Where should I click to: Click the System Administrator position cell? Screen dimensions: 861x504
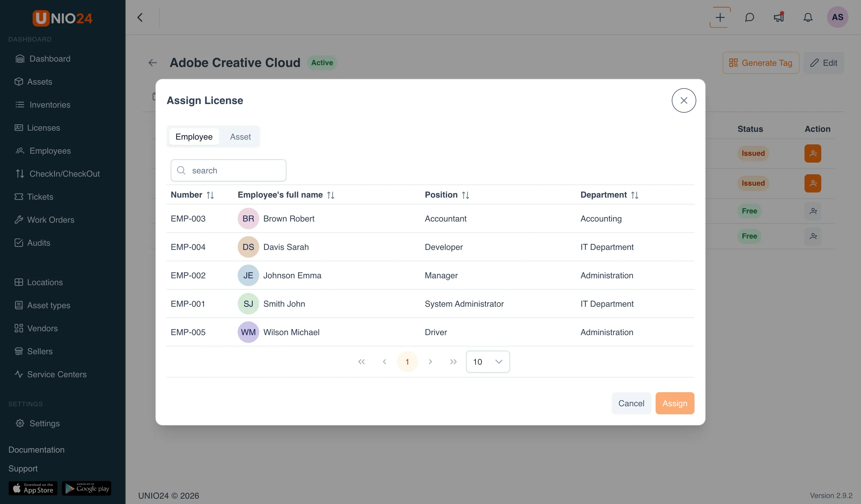[x=464, y=304]
